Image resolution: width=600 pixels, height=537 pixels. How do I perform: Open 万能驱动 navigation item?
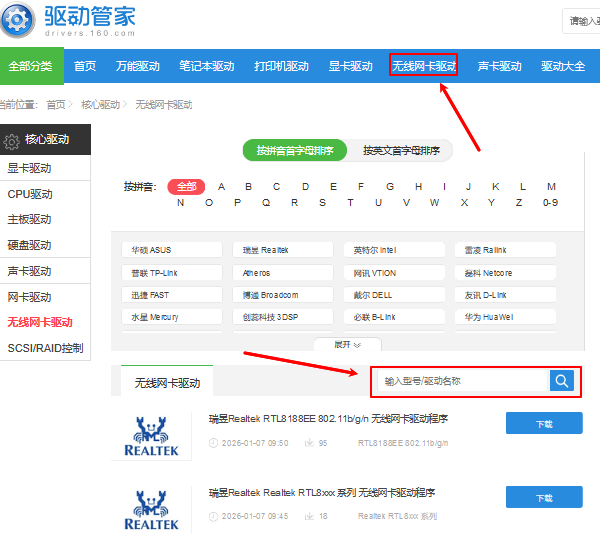pos(138,66)
